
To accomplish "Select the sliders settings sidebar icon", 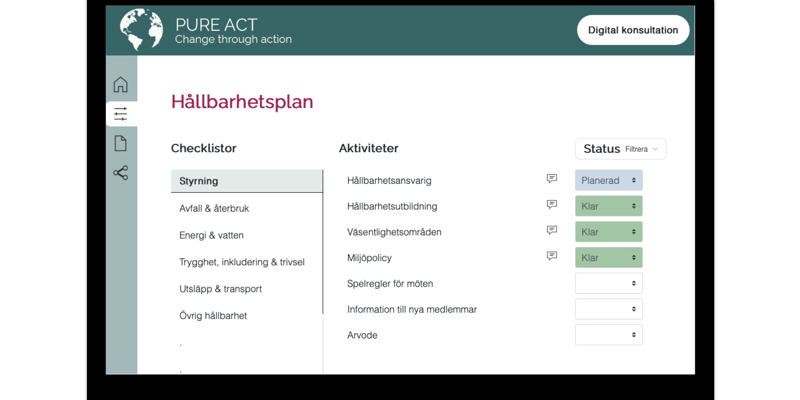I will click(121, 114).
